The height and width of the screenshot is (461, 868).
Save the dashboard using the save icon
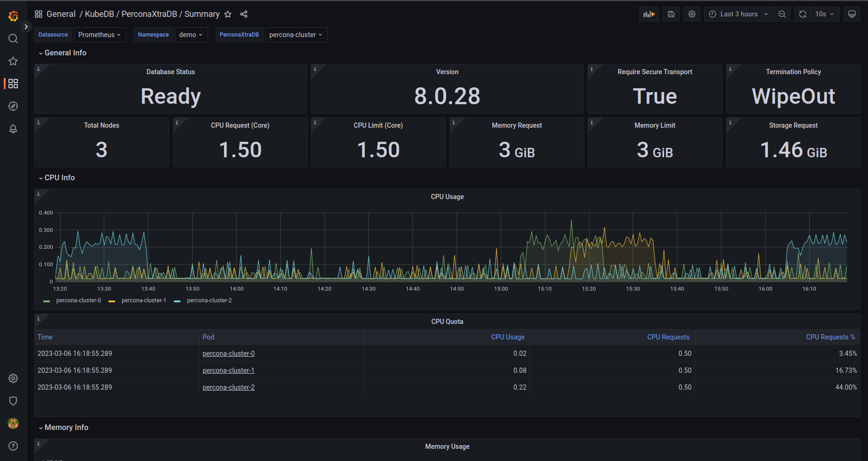pos(671,14)
